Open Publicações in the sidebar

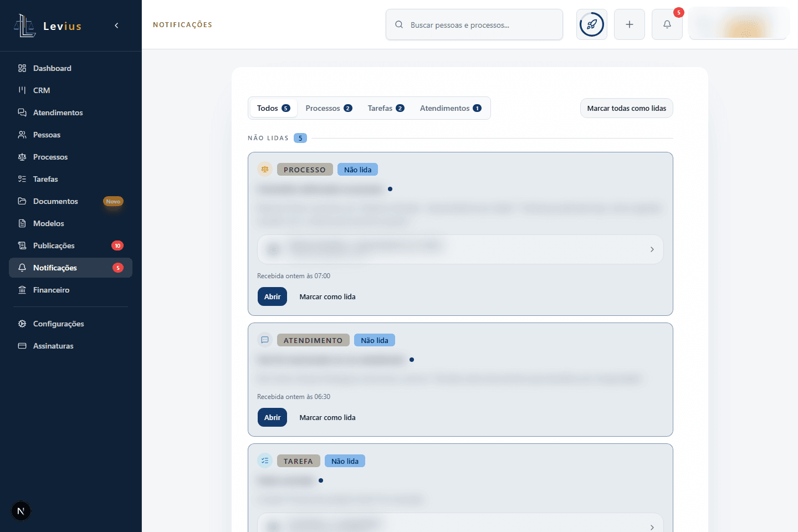[71, 245]
